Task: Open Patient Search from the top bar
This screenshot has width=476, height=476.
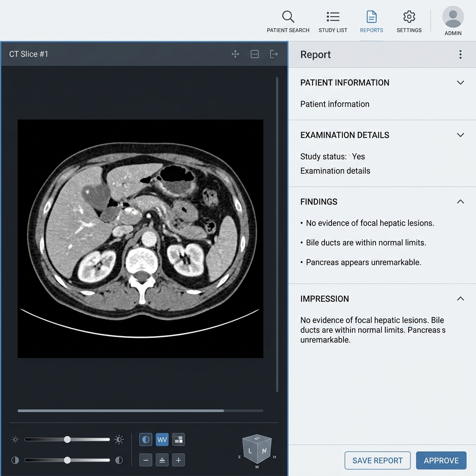Action: click(x=288, y=21)
